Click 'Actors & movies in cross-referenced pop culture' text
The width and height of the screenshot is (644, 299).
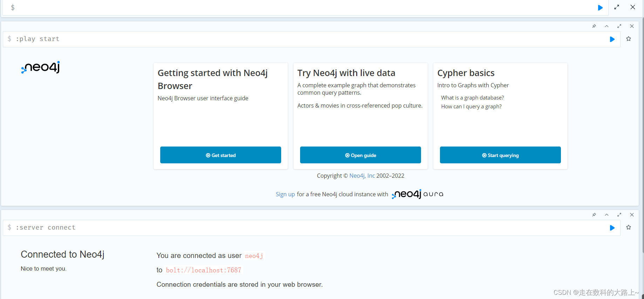coord(360,106)
